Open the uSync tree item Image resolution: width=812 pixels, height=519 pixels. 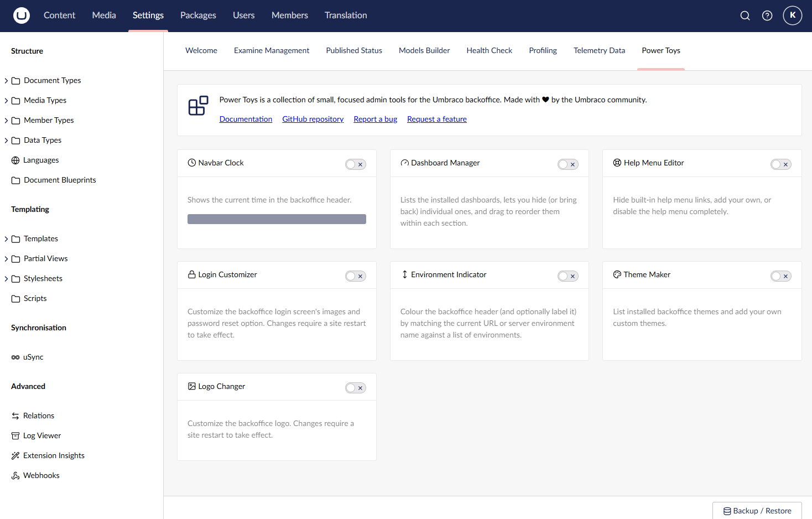pyautogui.click(x=82, y=357)
